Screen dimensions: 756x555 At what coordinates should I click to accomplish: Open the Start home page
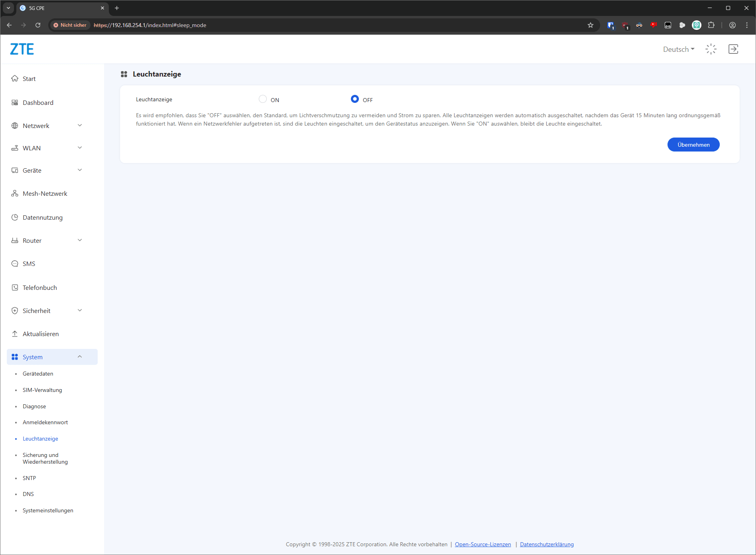(29, 79)
